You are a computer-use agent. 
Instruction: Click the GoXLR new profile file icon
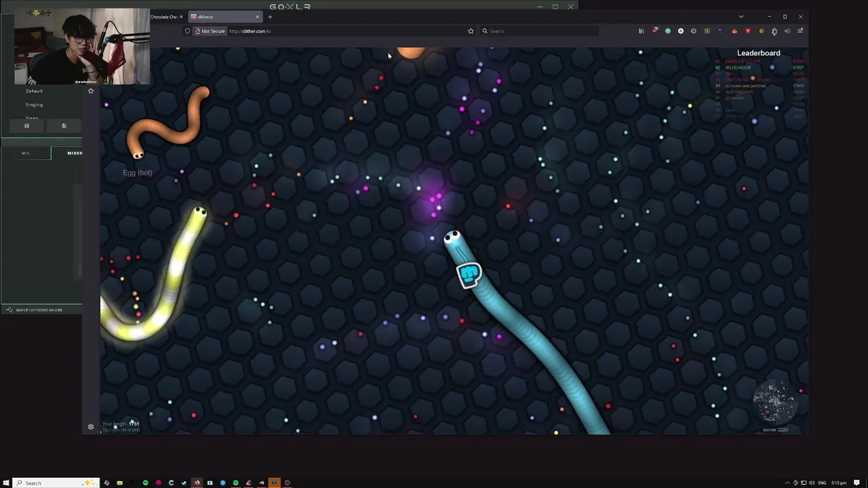(x=64, y=126)
